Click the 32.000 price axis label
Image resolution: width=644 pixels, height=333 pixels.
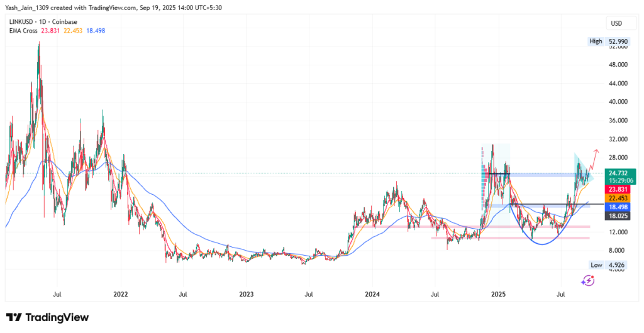coord(618,139)
